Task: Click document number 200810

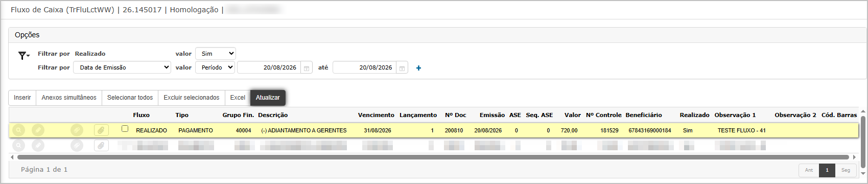Action: click(x=454, y=130)
